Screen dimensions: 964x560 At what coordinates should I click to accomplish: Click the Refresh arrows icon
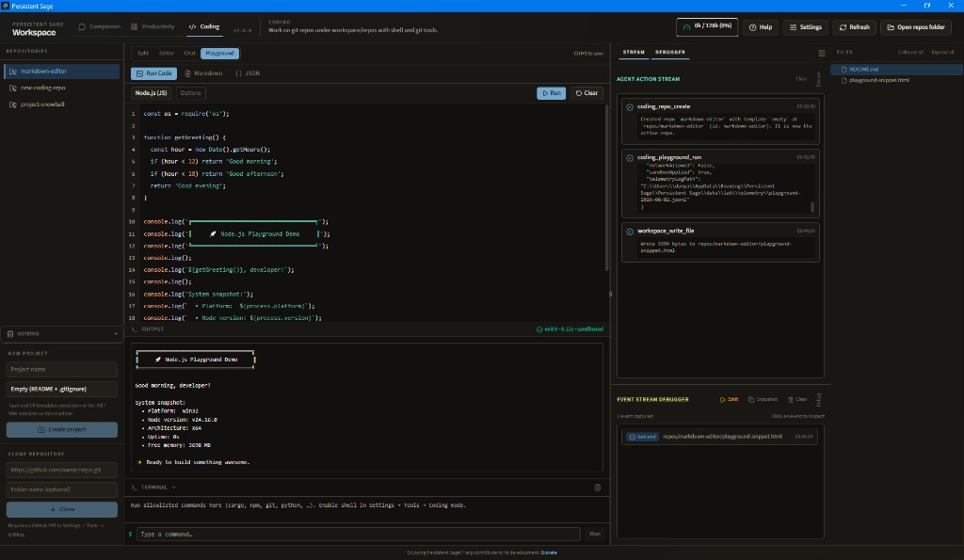(843, 27)
